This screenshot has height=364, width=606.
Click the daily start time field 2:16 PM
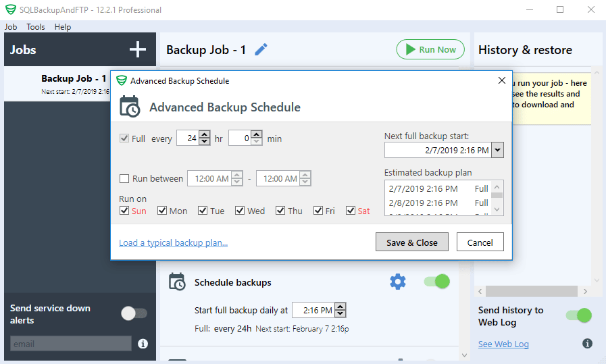pyautogui.click(x=313, y=310)
